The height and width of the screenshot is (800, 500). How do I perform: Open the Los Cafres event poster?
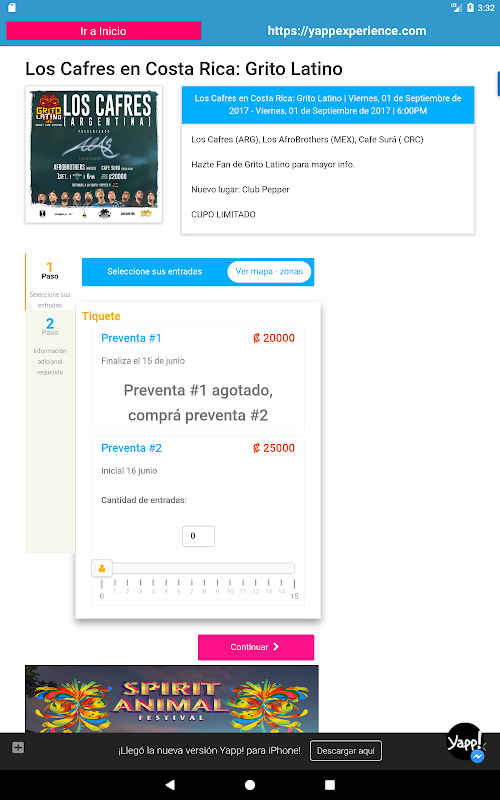94,154
